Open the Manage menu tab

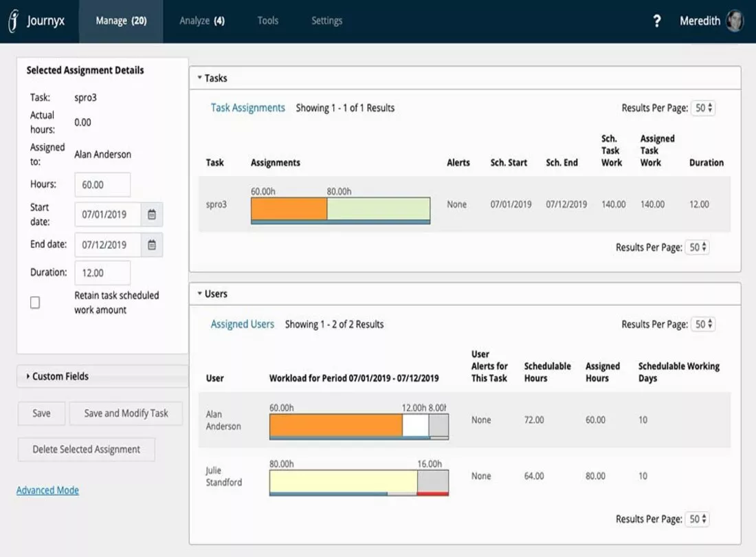click(121, 21)
